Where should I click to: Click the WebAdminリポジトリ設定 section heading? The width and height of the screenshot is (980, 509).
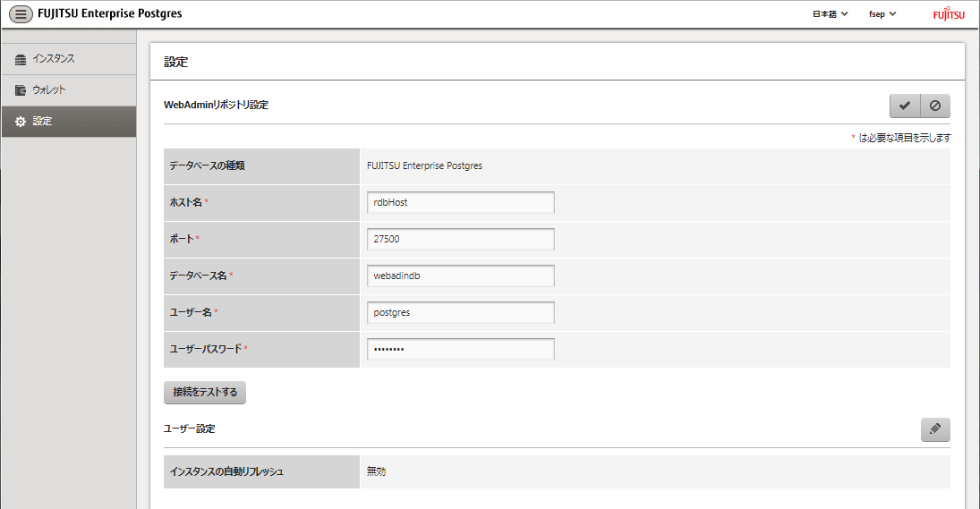[x=217, y=105]
